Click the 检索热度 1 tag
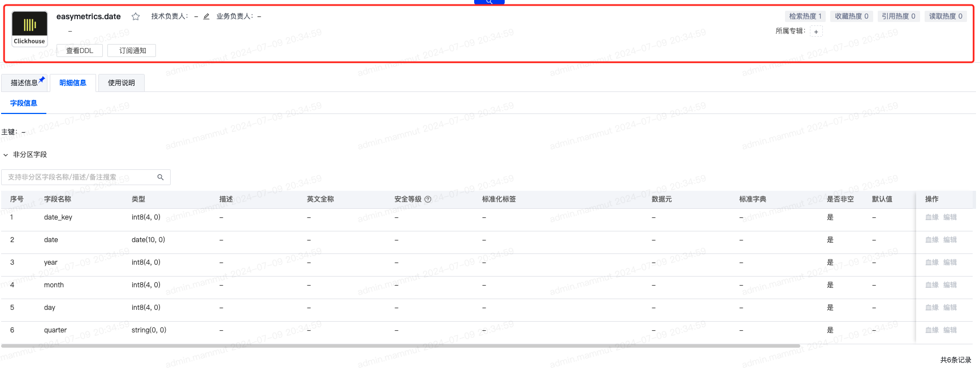The height and width of the screenshot is (368, 980). coord(805,16)
